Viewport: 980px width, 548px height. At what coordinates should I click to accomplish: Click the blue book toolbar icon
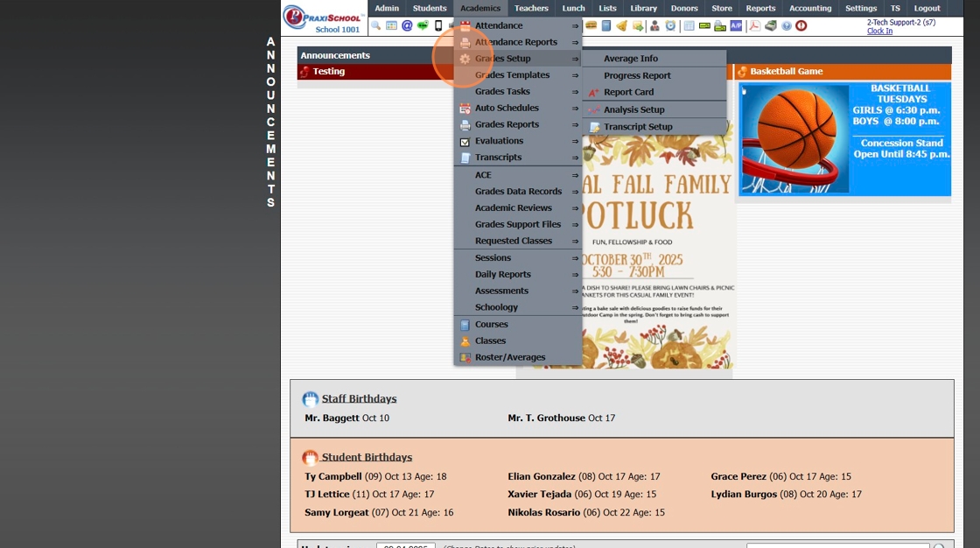(x=606, y=25)
